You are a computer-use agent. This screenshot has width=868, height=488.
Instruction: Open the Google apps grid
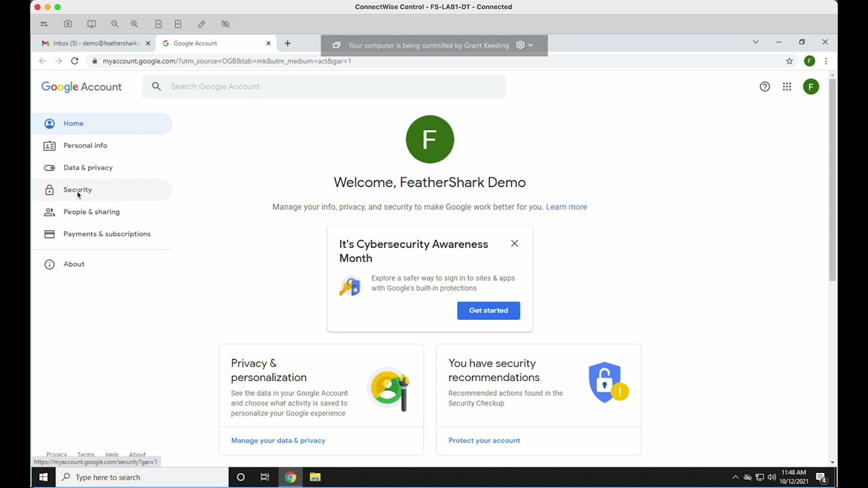787,87
